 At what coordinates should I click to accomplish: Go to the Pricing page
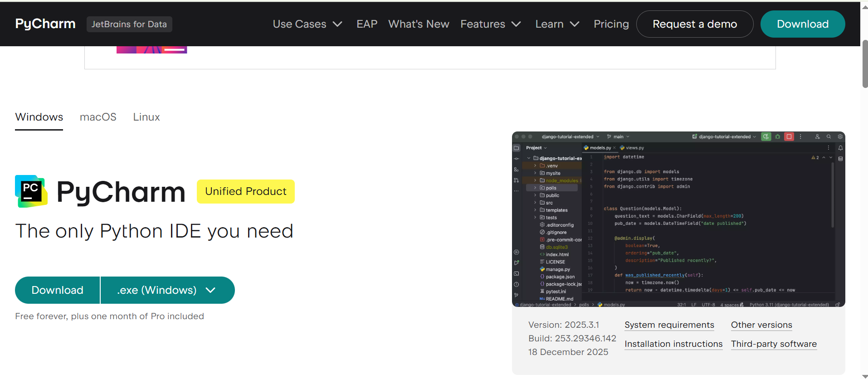click(611, 24)
